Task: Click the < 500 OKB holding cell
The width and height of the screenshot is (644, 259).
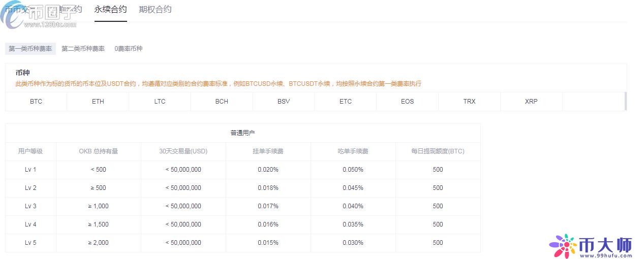Action: click(x=99, y=170)
